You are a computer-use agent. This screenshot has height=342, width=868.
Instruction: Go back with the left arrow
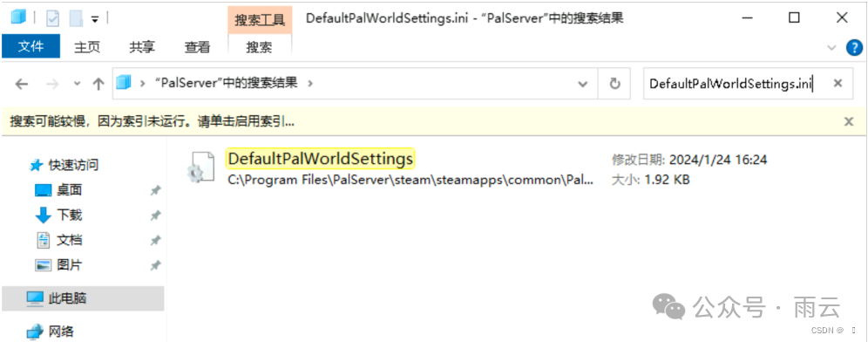click(21, 84)
